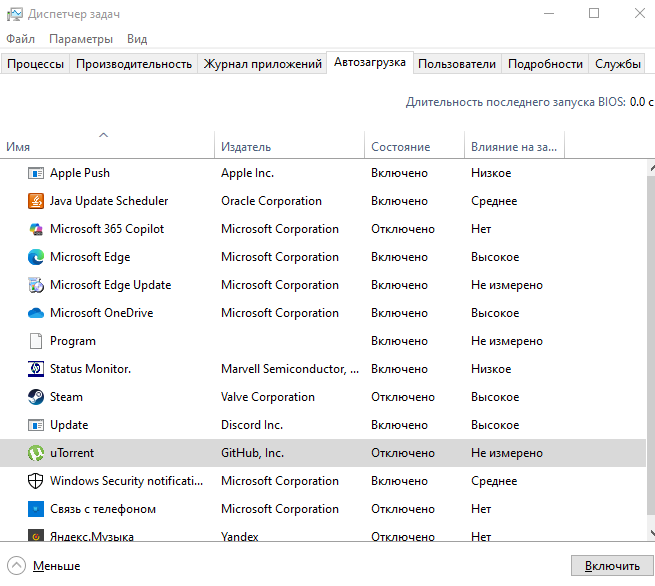This screenshot has width=655, height=586.
Task: Open the Файл menu
Action: click(x=20, y=39)
